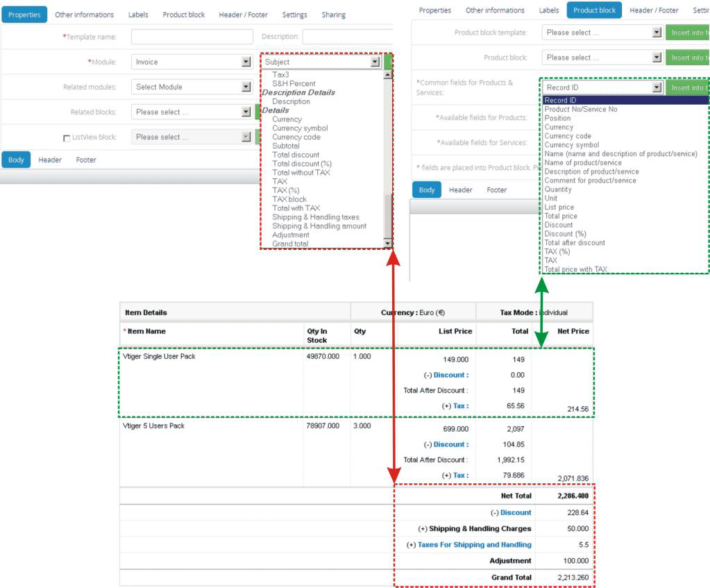This screenshot has width=710, height=588.
Task: Choose Position in common fields list
Action: coord(557,118)
